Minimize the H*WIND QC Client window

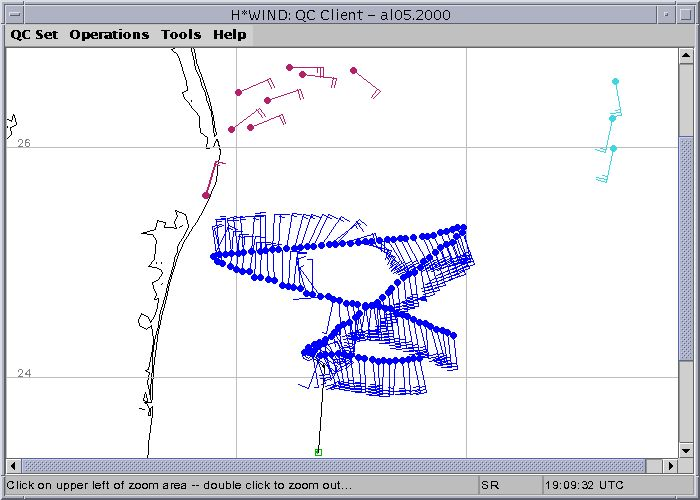[664, 12]
